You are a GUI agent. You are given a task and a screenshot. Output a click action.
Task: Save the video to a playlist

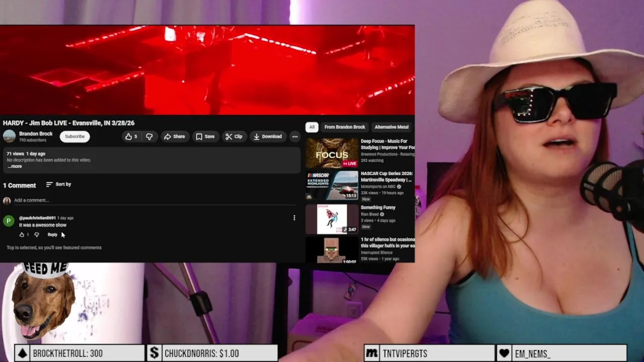pos(205,136)
